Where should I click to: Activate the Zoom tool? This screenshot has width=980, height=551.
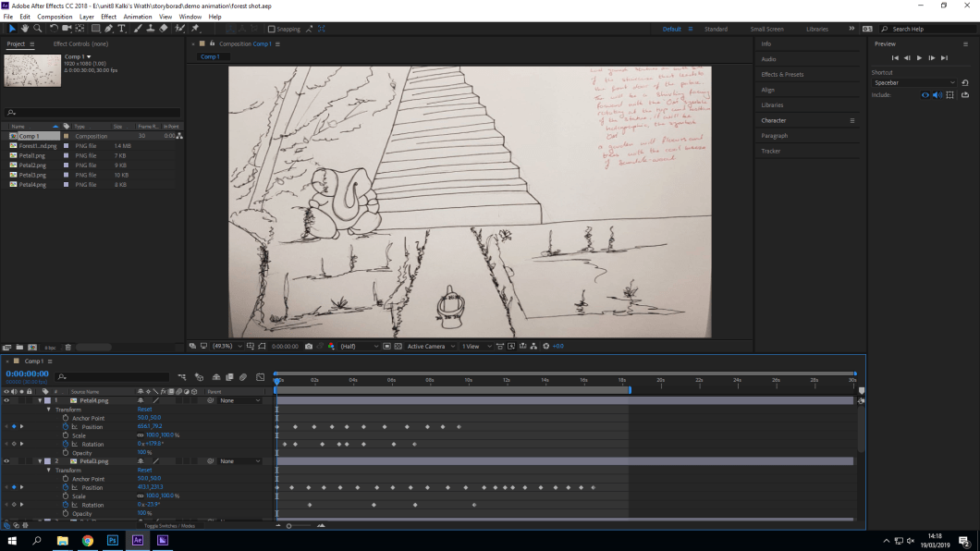pyautogui.click(x=38, y=29)
